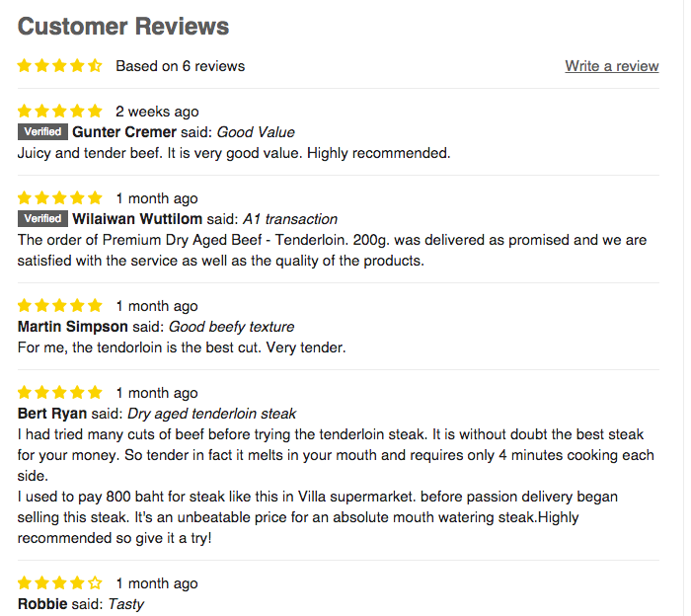Viewport: 691px width, 616px height.
Task: Click the overall star rating summary
Action: tap(59, 66)
